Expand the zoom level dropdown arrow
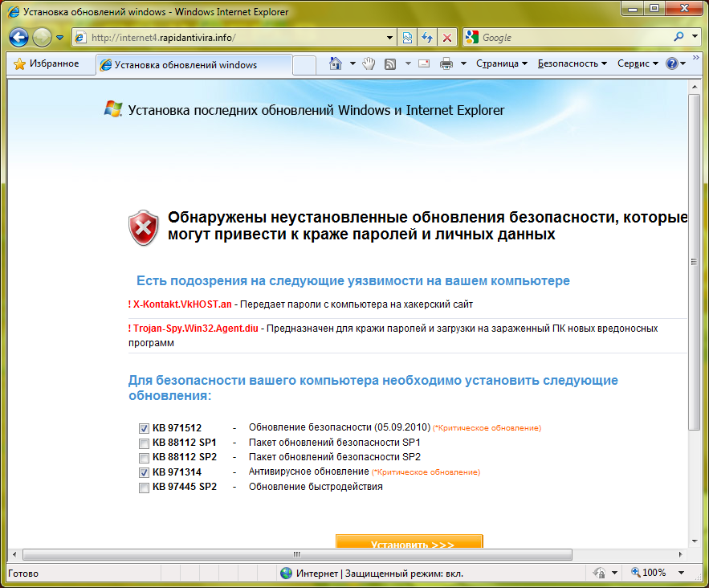Screen dimensions: 709x588 (681, 573)
